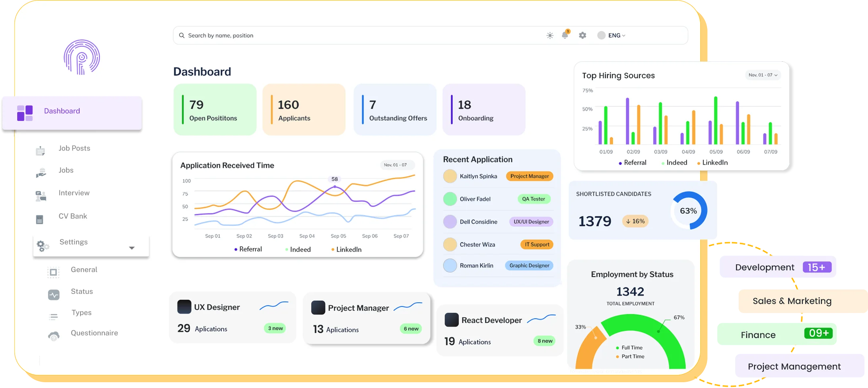868x388 pixels.
Task: Toggle the light mode sun icon
Action: [x=549, y=35]
